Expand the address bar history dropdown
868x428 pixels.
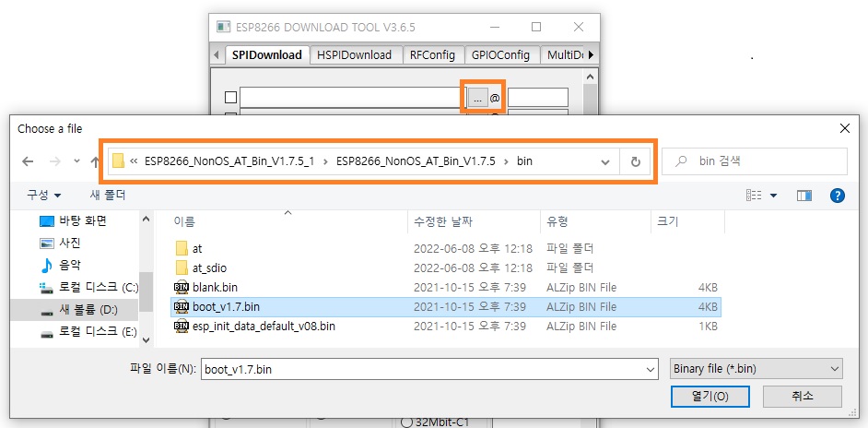click(605, 161)
